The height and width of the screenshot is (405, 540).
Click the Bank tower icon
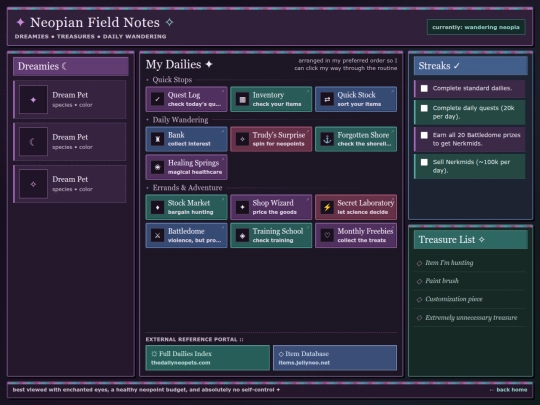[157, 139]
